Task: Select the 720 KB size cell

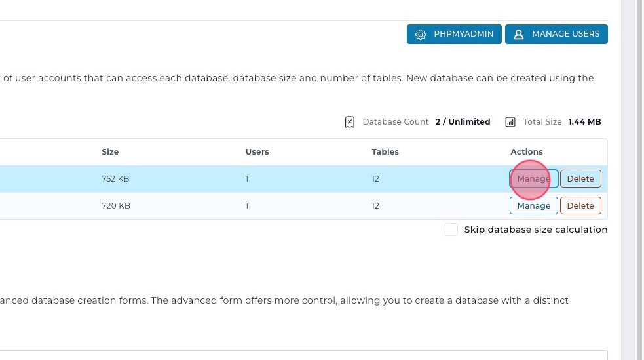Action: click(116, 206)
